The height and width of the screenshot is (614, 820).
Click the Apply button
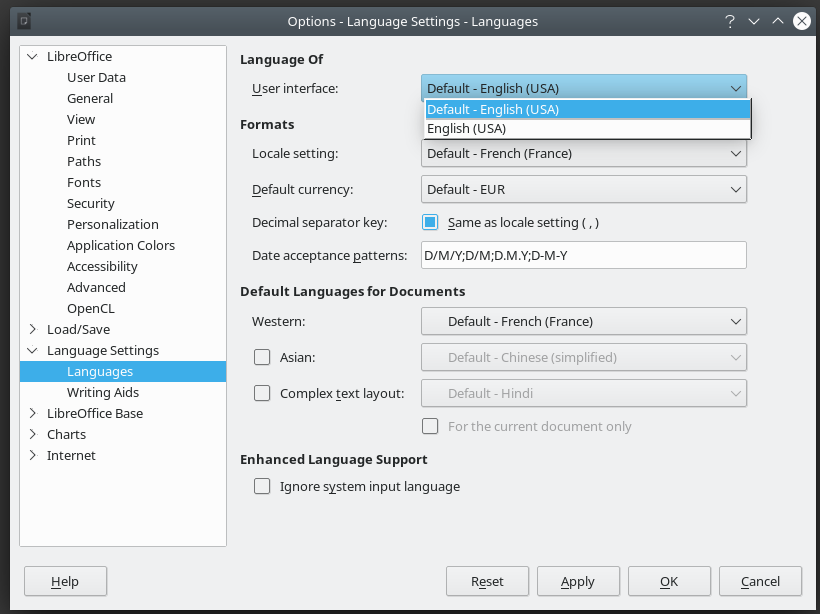click(x=578, y=581)
